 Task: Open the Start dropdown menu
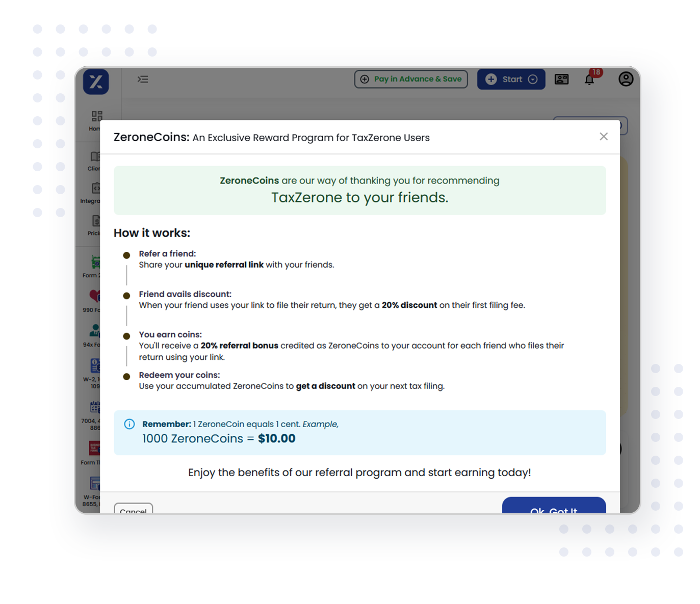(511, 79)
